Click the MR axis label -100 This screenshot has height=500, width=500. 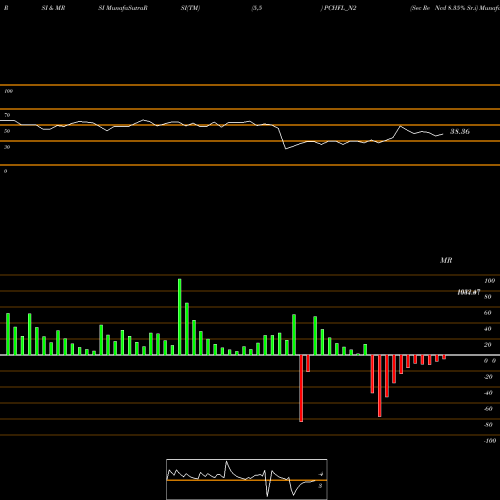coord(490,441)
